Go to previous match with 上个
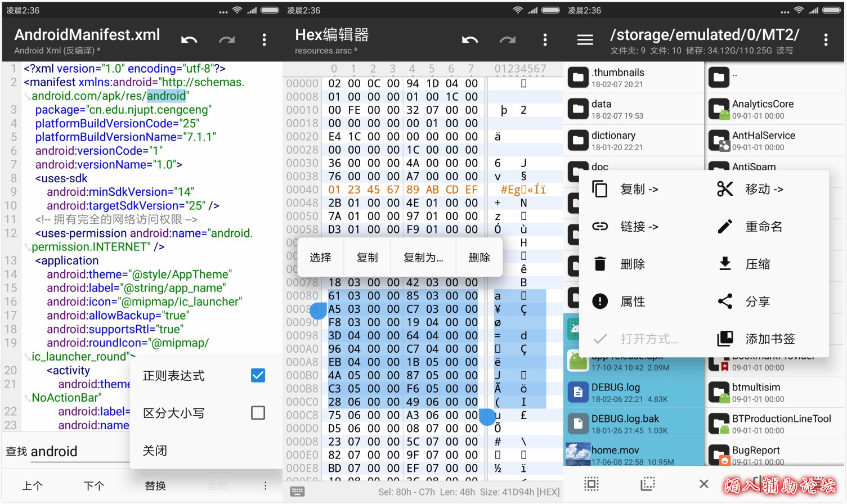Viewport: 847px width, 504px height. coord(32,485)
